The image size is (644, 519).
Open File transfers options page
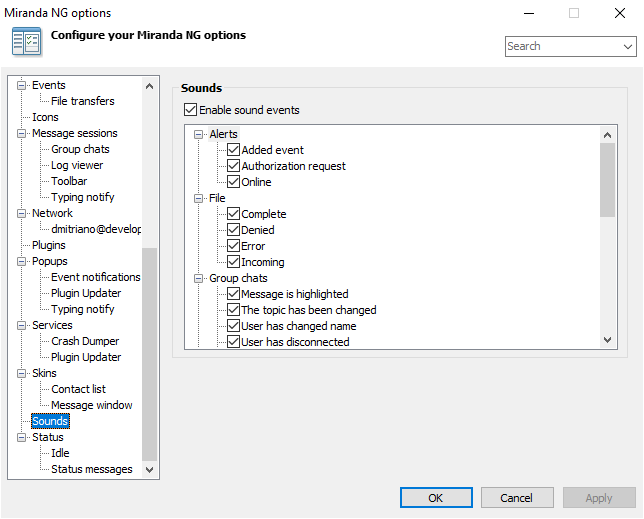point(83,101)
